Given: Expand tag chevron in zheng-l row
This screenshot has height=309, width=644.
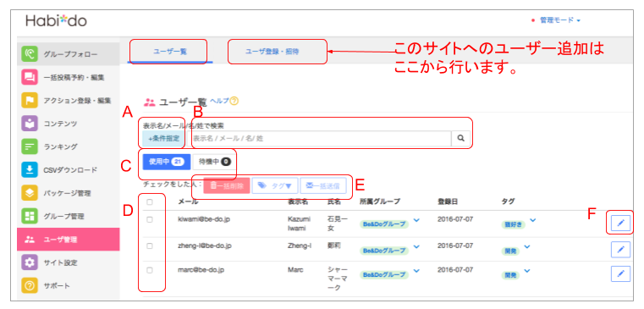Looking at the screenshot, I should pos(527,247).
